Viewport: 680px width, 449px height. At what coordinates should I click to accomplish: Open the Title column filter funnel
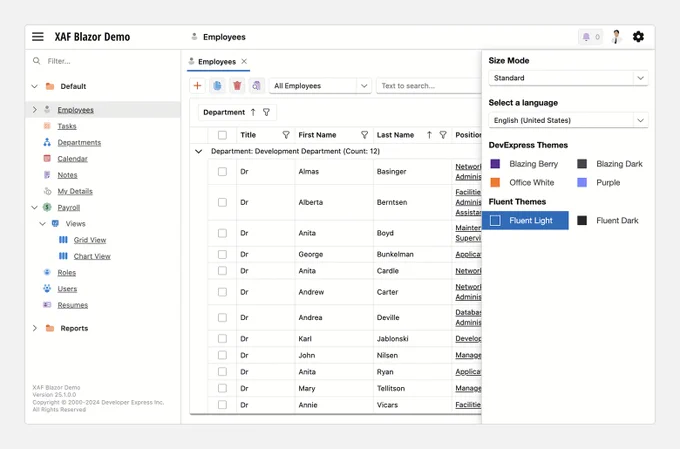286,135
